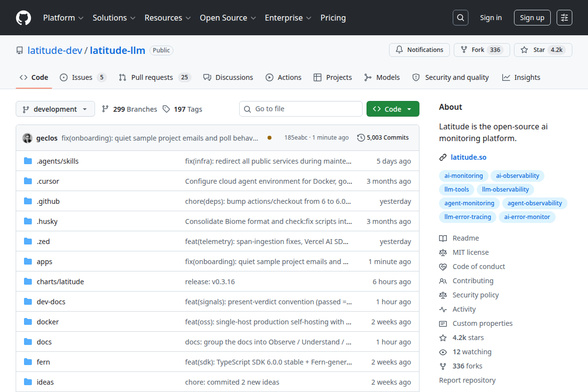Switch to the Issues tab
Viewport: 588px width, 392px height.
pyautogui.click(x=83, y=77)
